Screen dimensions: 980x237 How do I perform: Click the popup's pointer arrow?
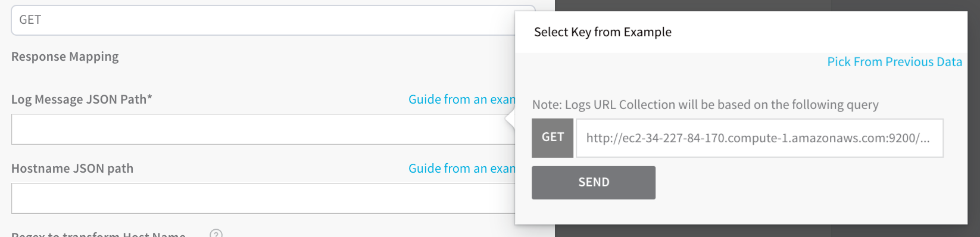click(x=510, y=118)
